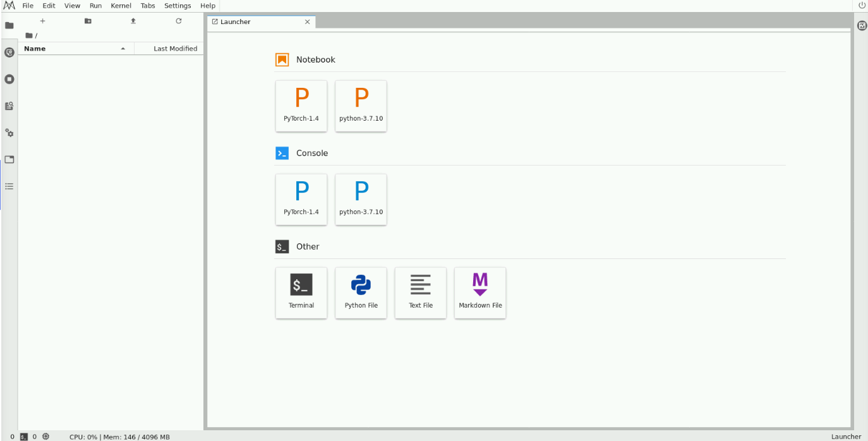The image size is (868, 441).
Task: Open the Help menu
Action: [208, 6]
